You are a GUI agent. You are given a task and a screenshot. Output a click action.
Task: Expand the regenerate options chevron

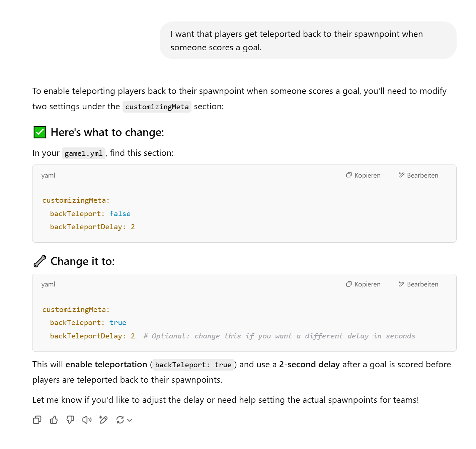(x=130, y=420)
